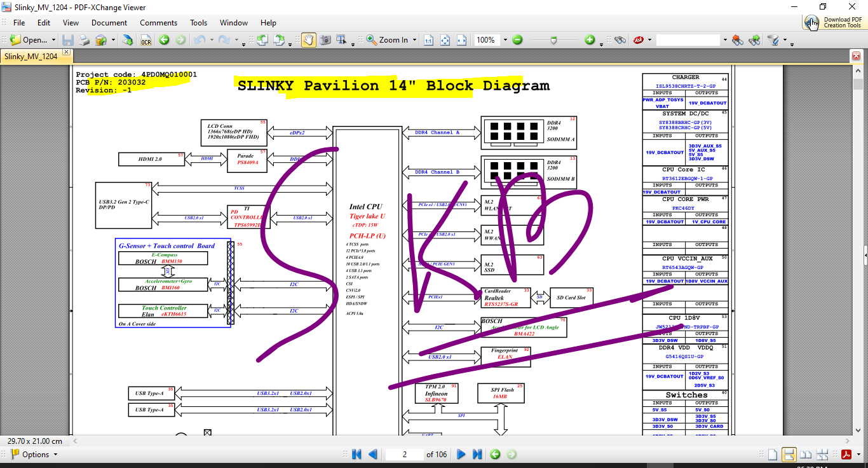Click the Undo arrow icon
868x468 pixels.
199,40
